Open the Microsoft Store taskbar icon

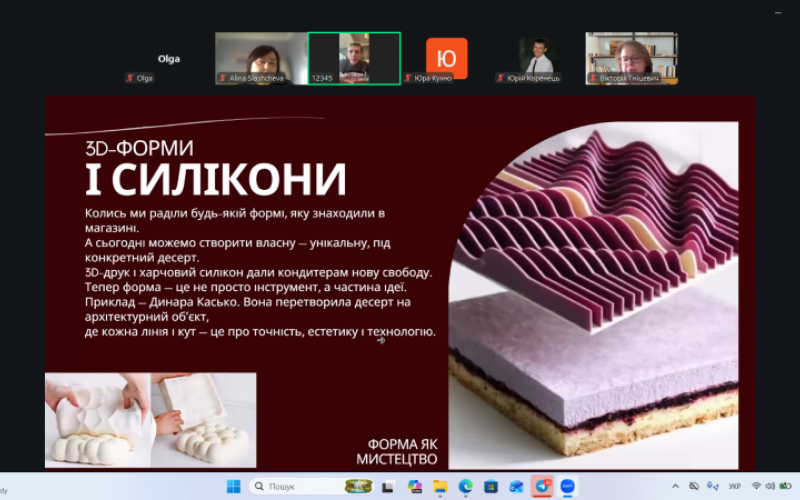[x=491, y=487]
